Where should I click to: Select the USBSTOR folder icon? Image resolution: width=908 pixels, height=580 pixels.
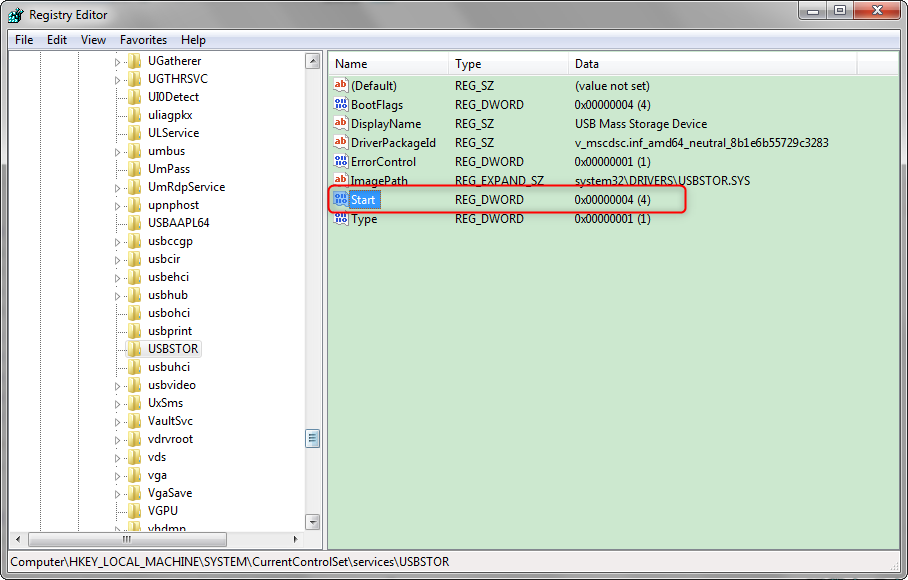coord(135,349)
